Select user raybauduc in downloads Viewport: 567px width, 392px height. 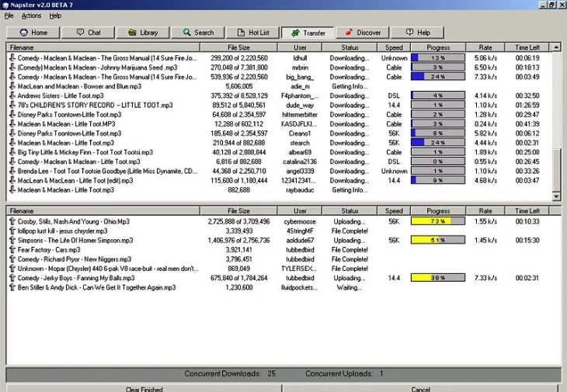pos(300,189)
